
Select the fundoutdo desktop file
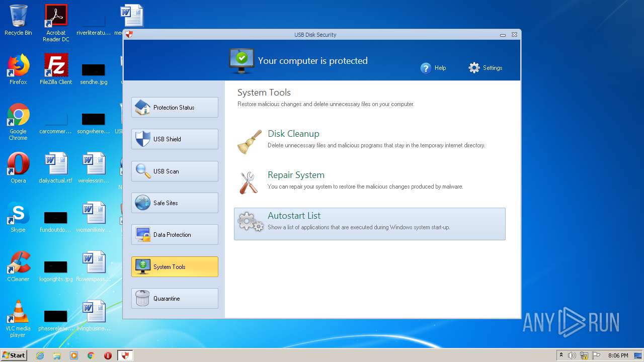point(56,221)
